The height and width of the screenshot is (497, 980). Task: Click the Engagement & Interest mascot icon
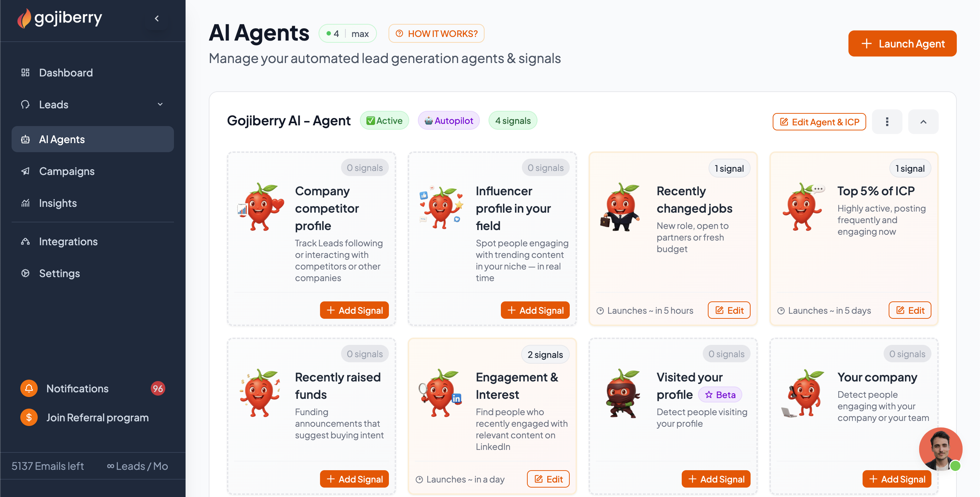441,393
